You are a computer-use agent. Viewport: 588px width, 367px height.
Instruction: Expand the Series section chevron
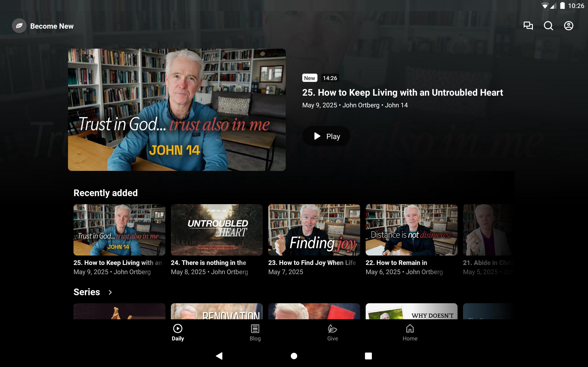pos(110,292)
